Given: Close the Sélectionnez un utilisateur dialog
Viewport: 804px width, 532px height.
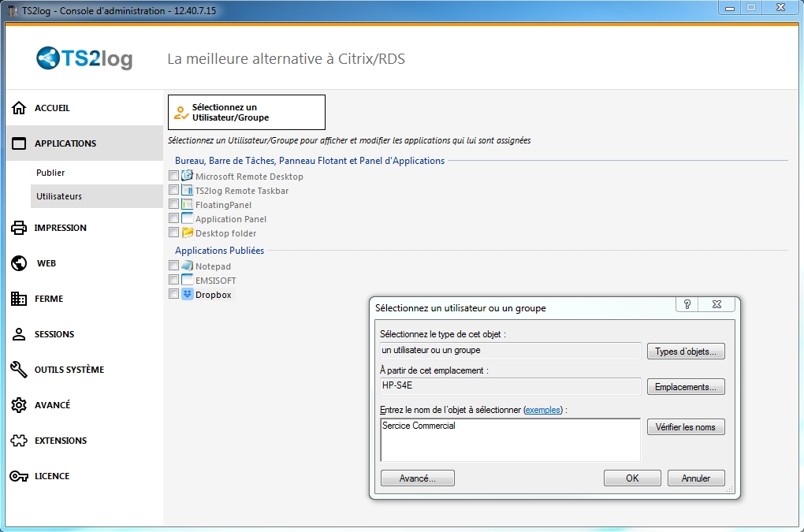Looking at the screenshot, I should [x=717, y=304].
